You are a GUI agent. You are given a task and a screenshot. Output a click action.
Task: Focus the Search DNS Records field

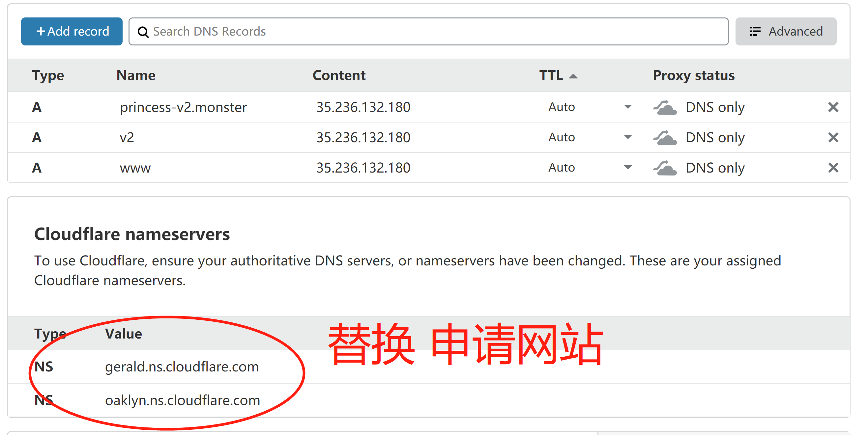(x=428, y=31)
